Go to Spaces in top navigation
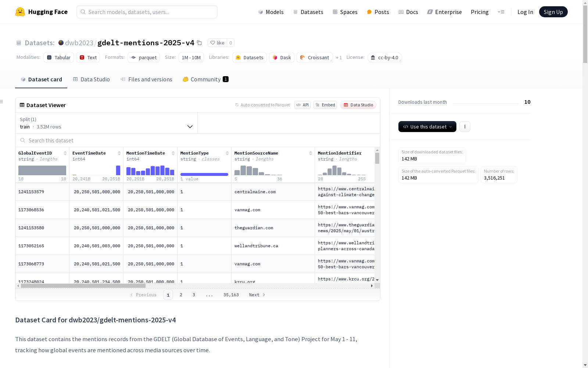Viewport: 588px width, 368px height. click(x=345, y=12)
